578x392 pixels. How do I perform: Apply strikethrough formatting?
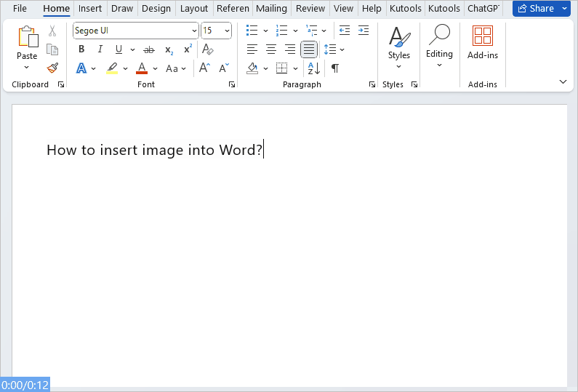149,49
